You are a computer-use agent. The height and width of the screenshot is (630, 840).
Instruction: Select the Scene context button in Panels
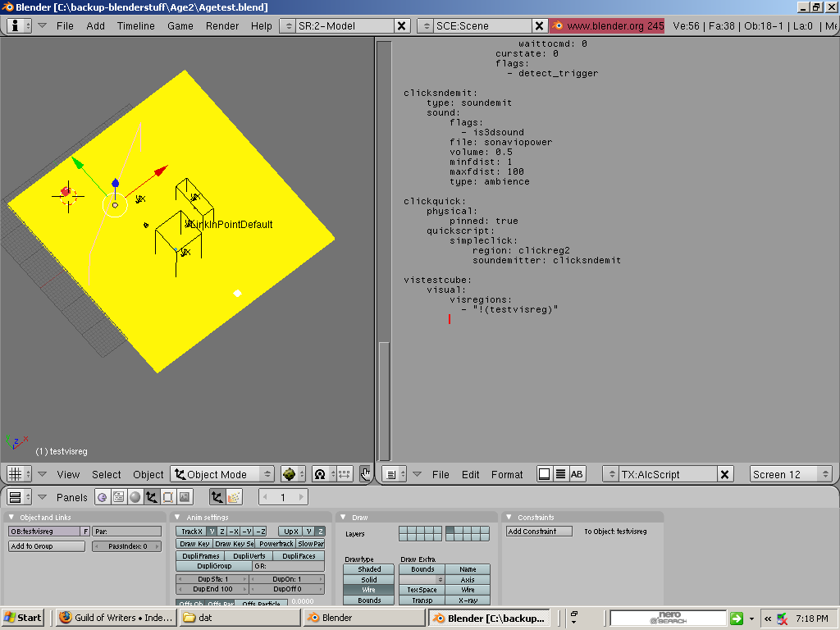click(x=185, y=497)
